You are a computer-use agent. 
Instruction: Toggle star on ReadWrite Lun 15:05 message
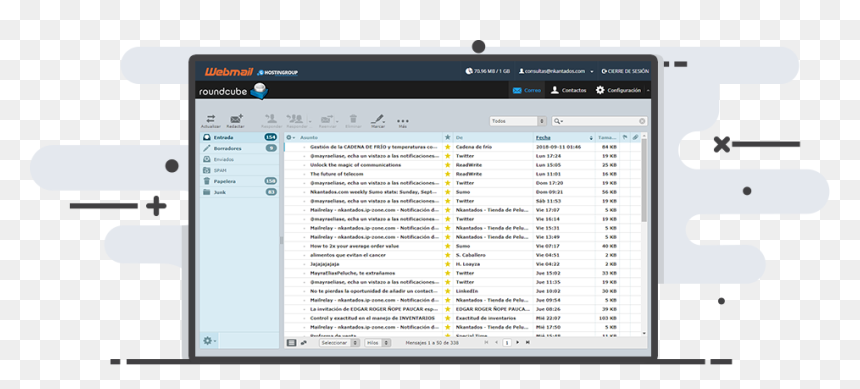pyautogui.click(x=448, y=165)
